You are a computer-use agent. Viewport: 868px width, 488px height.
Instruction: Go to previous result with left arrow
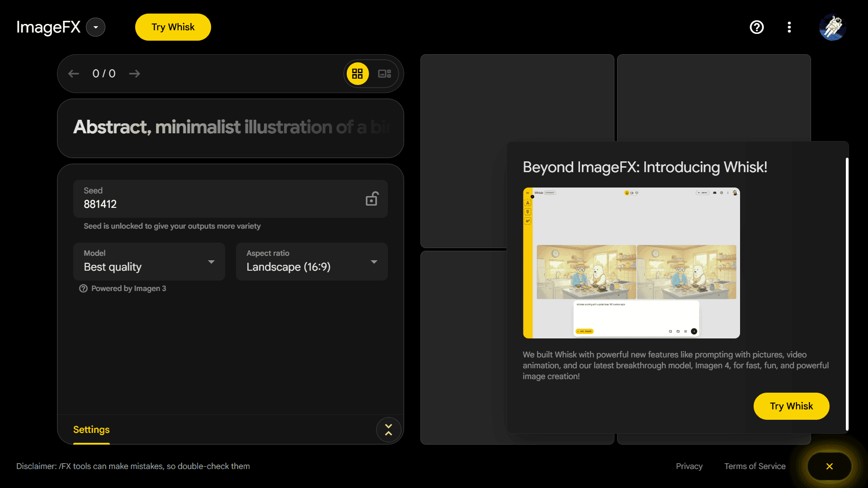point(74,74)
